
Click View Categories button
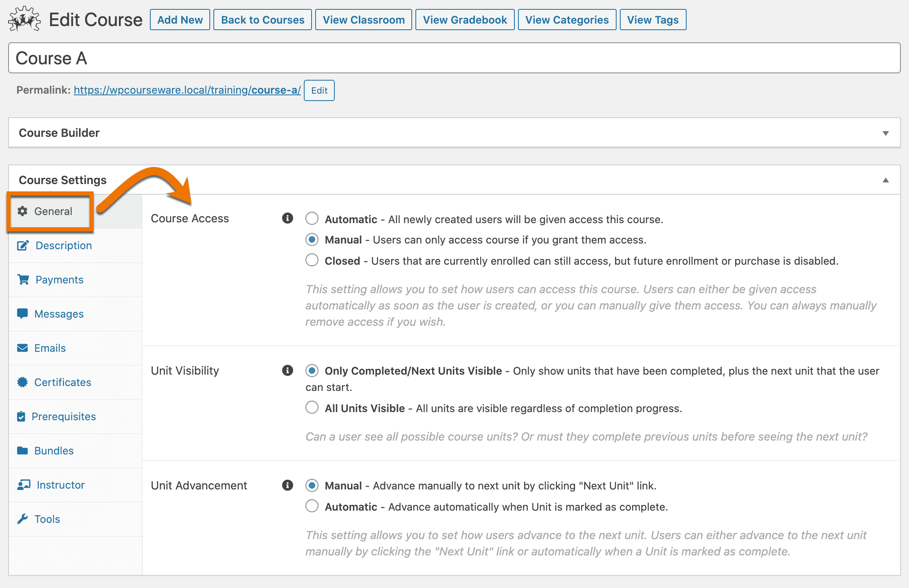(567, 20)
